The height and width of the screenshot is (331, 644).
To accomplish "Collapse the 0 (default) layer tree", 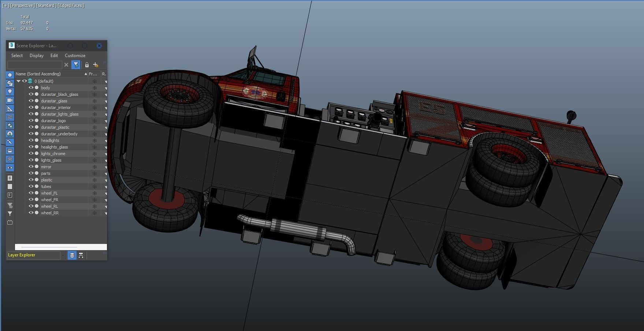I will (x=18, y=81).
